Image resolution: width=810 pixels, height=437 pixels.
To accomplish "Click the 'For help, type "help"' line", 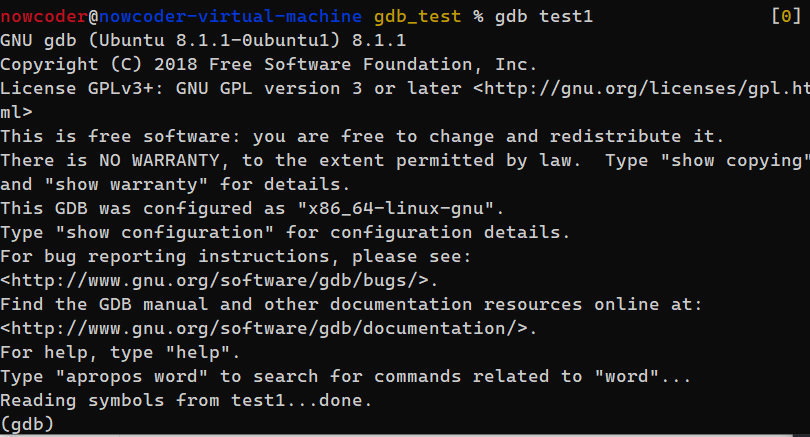I will (120, 353).
